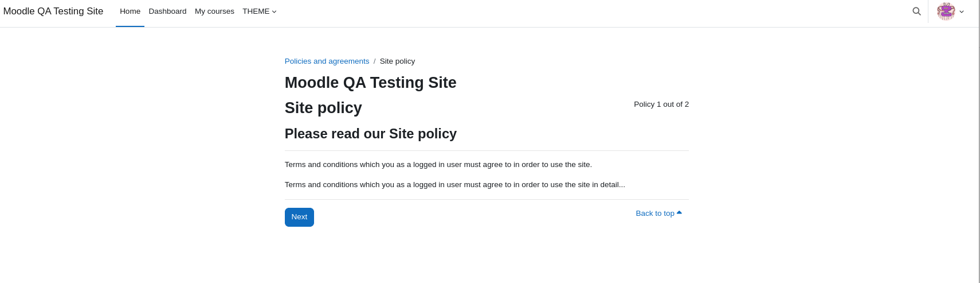Click the Policy 1 out of 2 indicator
This screenshot has height=283, width=980.
click(661, 104)
